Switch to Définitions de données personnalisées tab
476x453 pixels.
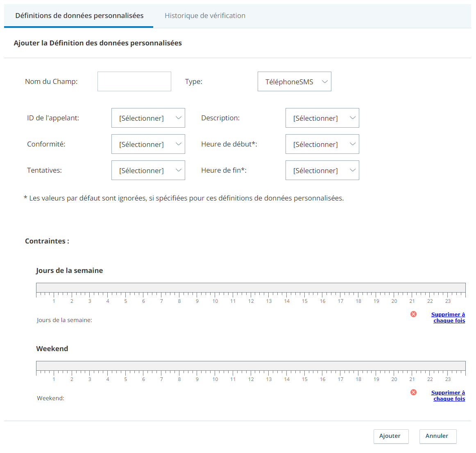click(x=79, y=16)
